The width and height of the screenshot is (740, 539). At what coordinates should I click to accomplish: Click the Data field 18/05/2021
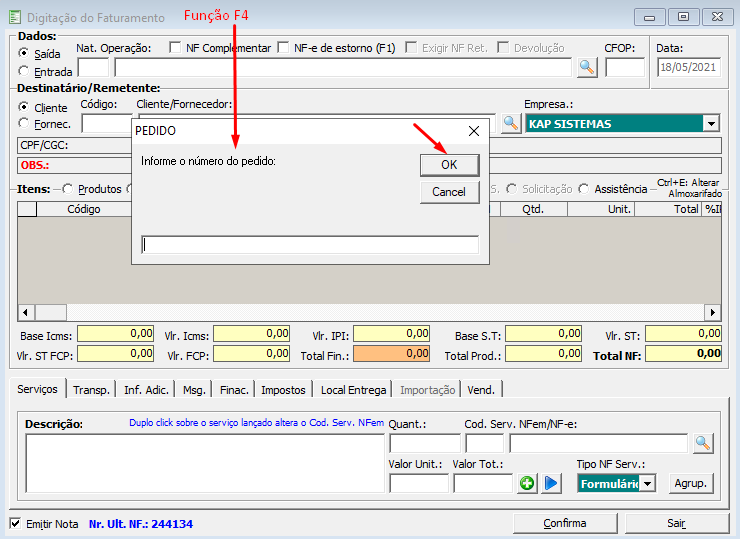tap(689, 67)
